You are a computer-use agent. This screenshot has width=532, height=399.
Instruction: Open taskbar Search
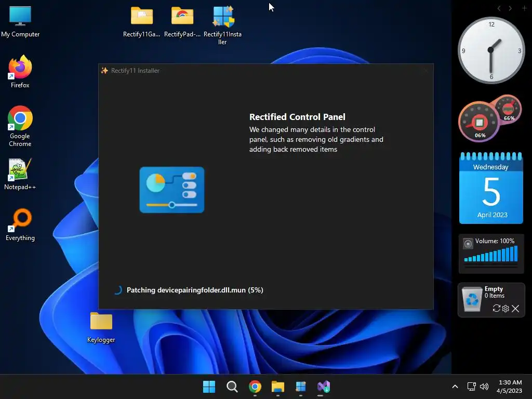[x=232, y=387]
